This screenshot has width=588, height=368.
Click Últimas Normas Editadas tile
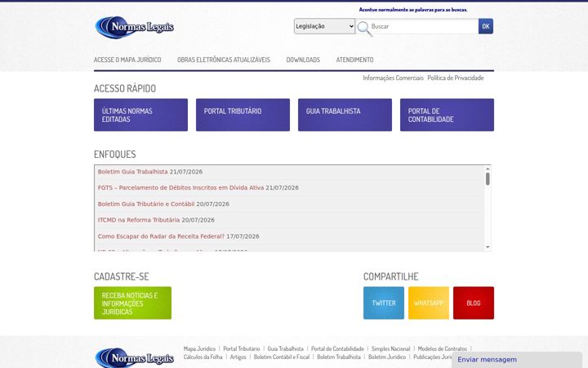pos(140,115)
